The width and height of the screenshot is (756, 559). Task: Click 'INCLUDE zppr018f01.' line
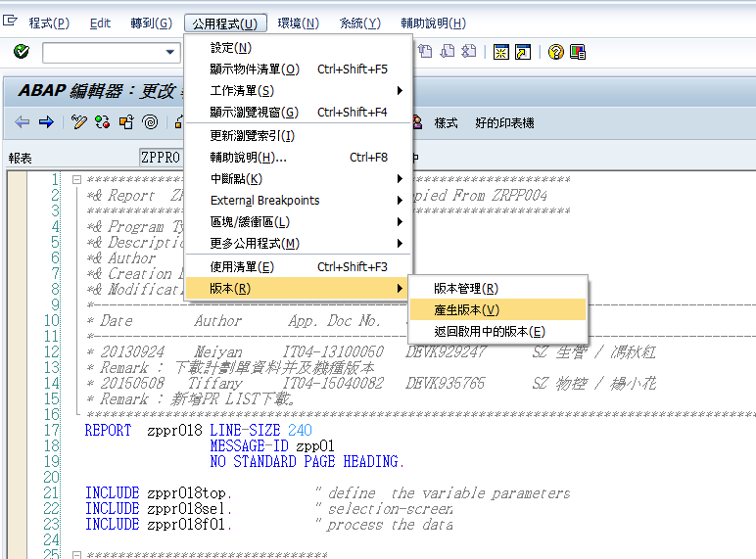(159, 525)
